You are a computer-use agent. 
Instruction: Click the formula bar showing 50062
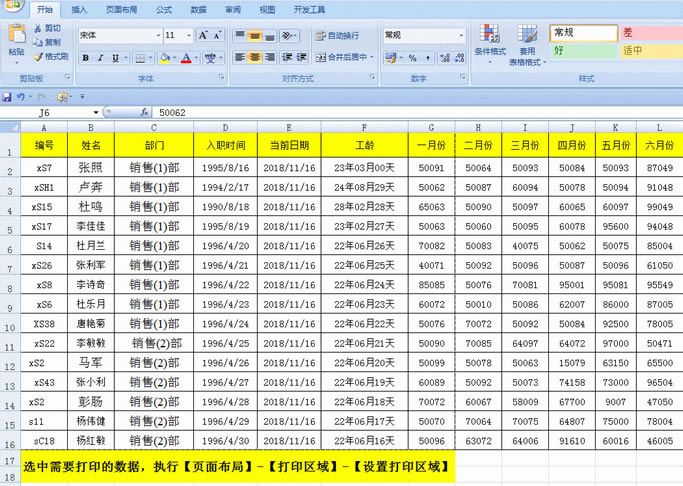[x=417, y=113]
